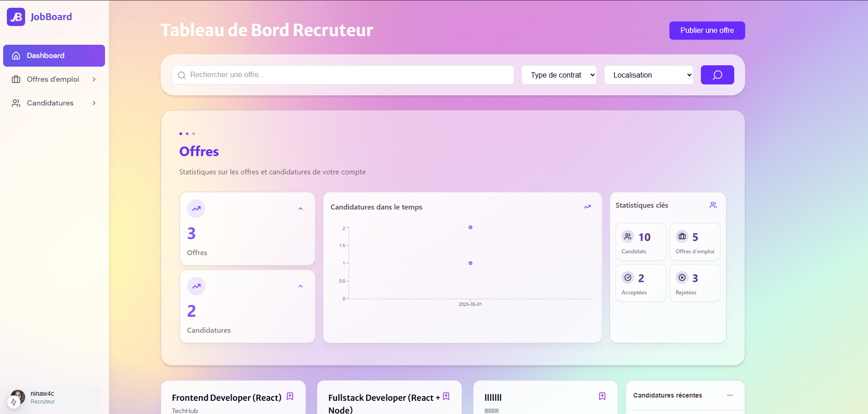
Task: Expand the Offres d'emploi sidebar submenu
Action: [x=94, y=79]
